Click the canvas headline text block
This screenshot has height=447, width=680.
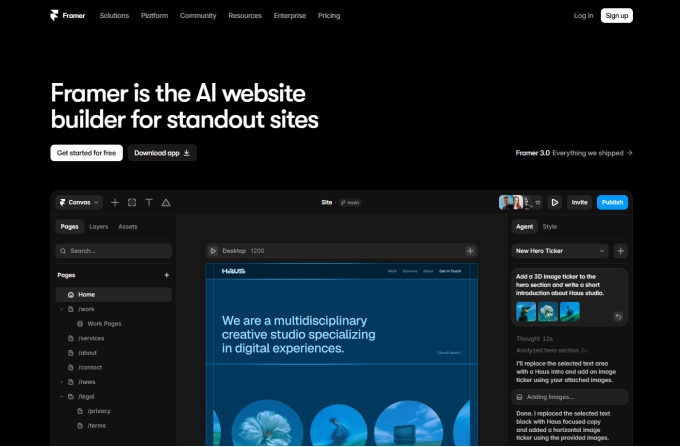(298, 335)
